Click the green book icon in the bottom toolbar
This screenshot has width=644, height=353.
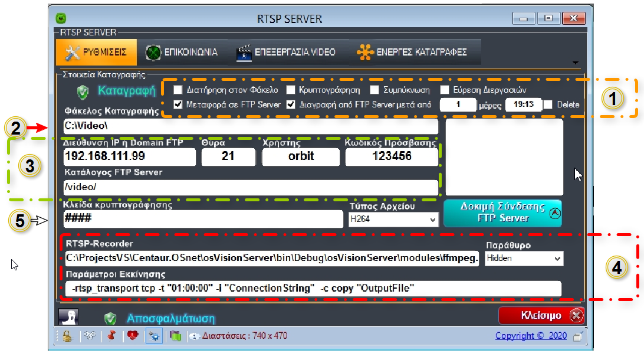point(175,336)
